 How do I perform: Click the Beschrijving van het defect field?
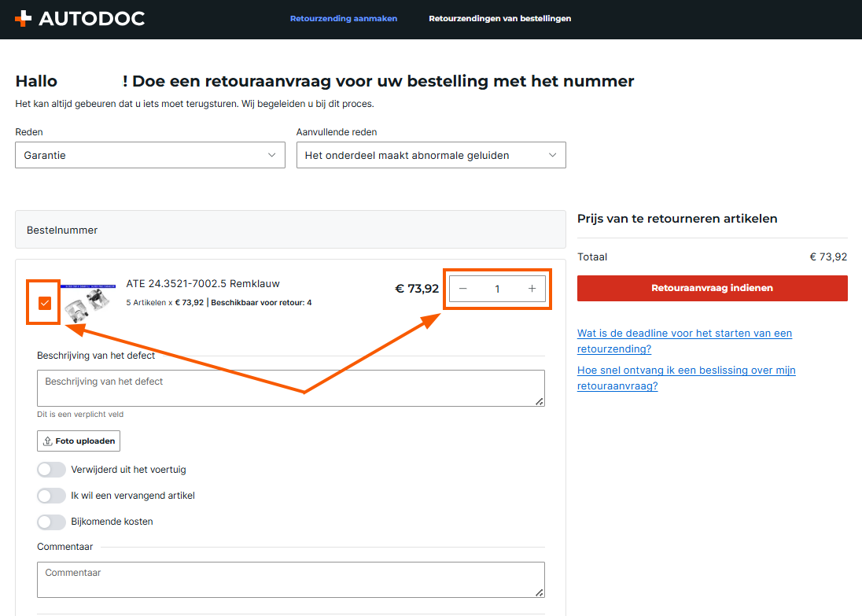click(x=290, y=388)
